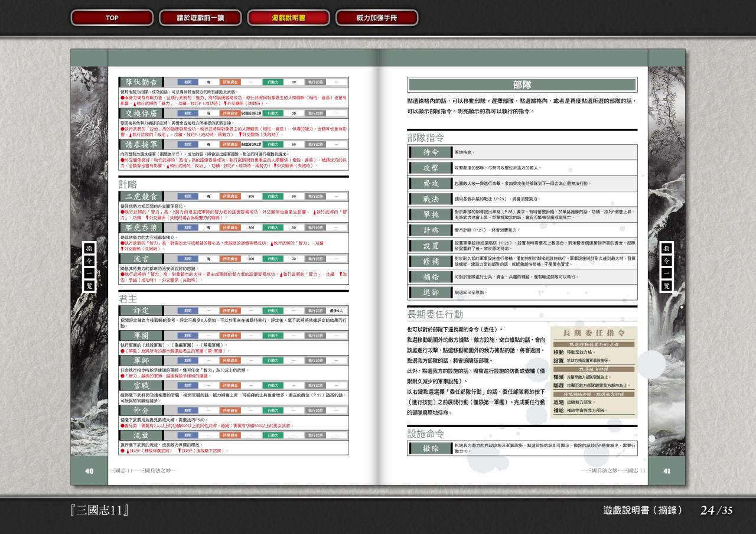This screenshot has width=756, height=534.
Task: Click the 仲介 command label
Action: 142,410
